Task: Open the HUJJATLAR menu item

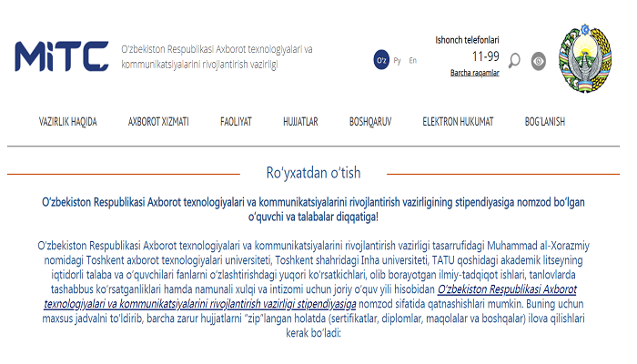Action: coord(299,121)
